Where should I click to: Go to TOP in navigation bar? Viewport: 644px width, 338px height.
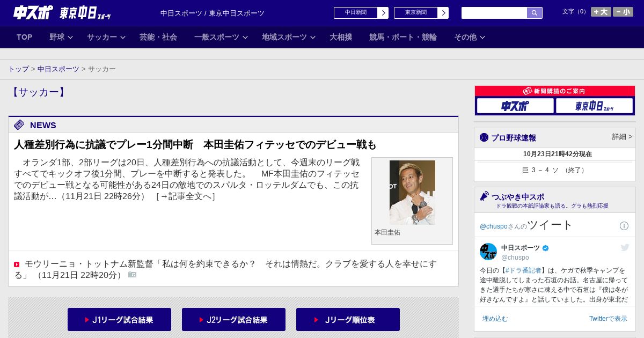[x=25, y=37]
